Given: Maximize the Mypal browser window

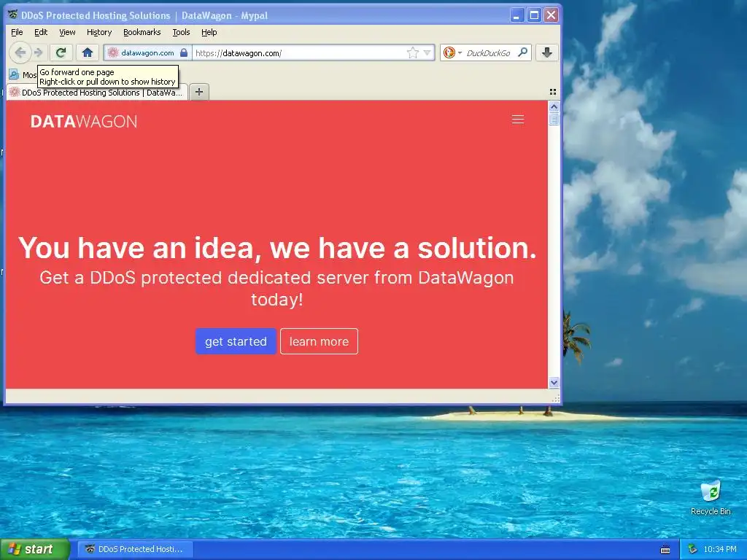Looking at the screenshot, I should coord(534,15).
